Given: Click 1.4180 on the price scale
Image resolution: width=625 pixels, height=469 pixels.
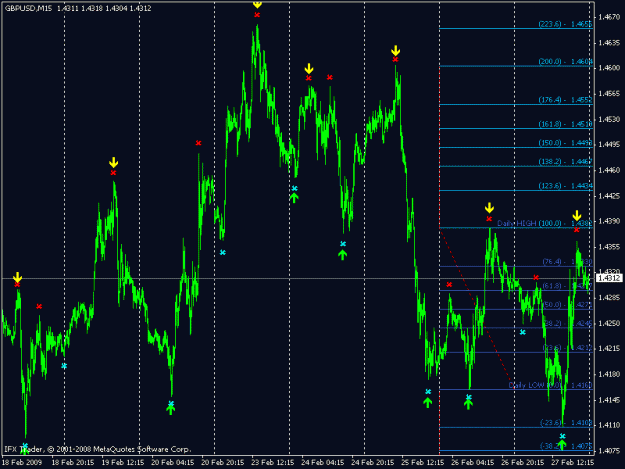Looking at the screenshot, I should pyautogui.click(x=609, y=374).
